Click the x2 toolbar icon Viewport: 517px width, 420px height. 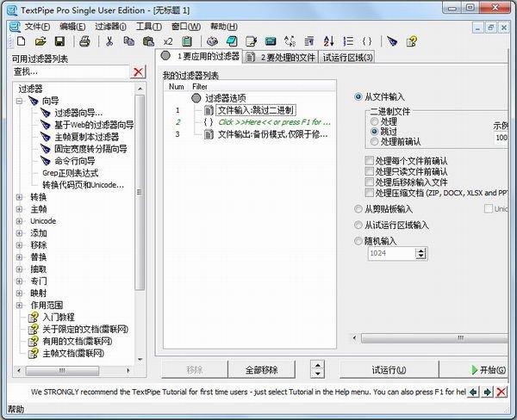[x=168, y=41]
